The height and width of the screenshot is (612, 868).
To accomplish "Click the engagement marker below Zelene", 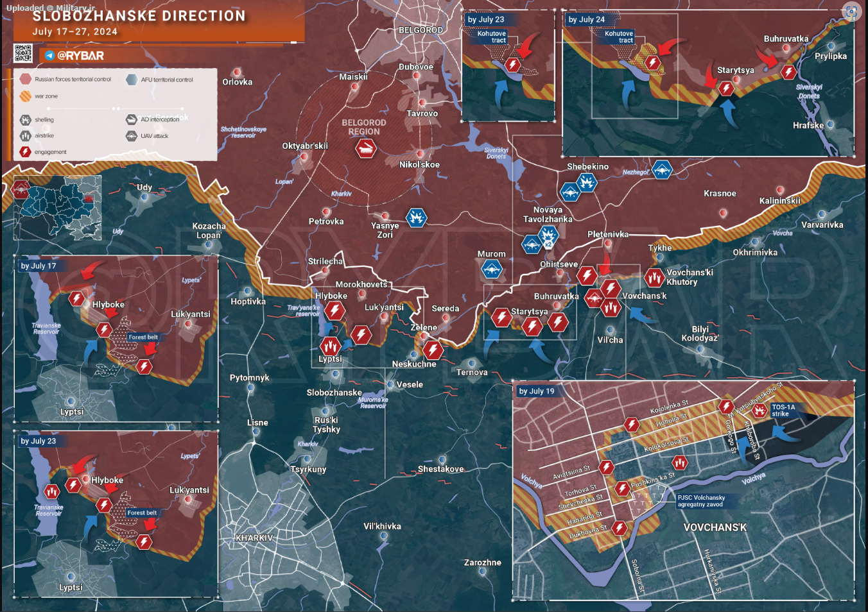I will click(433, 350).
